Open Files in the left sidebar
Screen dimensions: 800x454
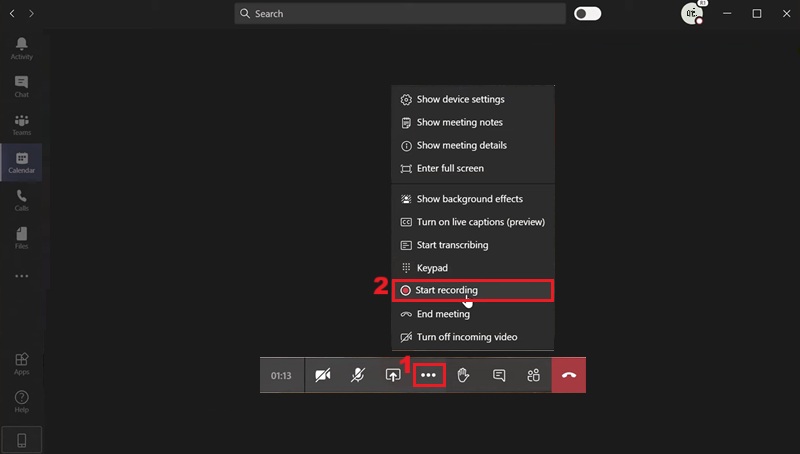tap(21, 237)
